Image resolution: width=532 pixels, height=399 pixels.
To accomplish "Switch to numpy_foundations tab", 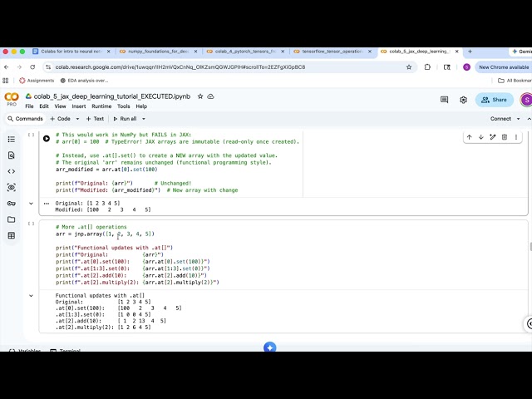I will point(159,52).
